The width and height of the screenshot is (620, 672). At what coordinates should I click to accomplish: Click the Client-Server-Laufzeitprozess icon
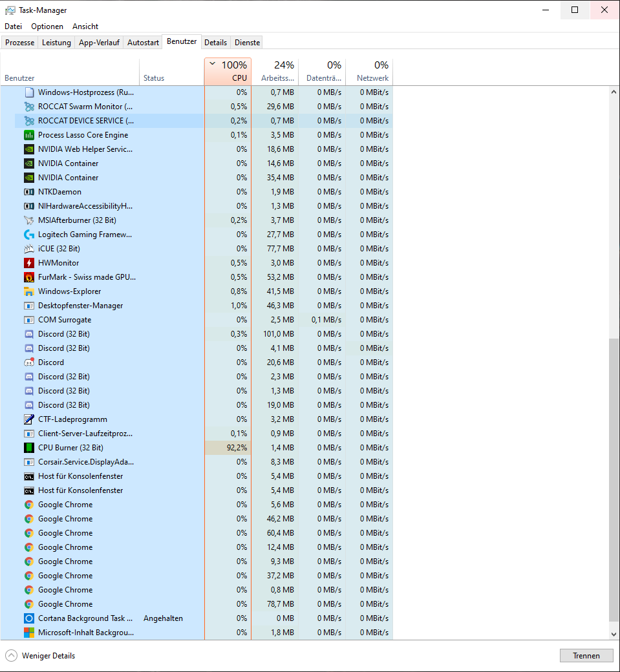pos(28,434)
